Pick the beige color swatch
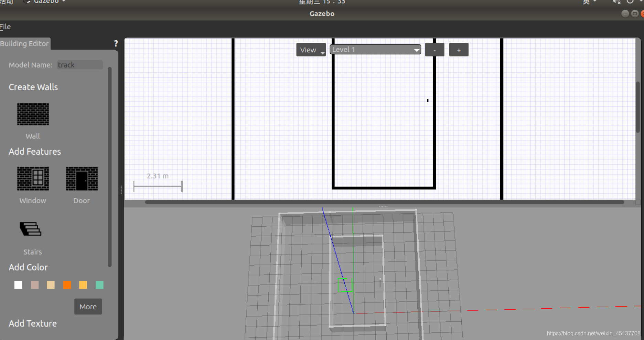Image resolution: width=644 pixels, height=340 pixels. click(51, 285)
